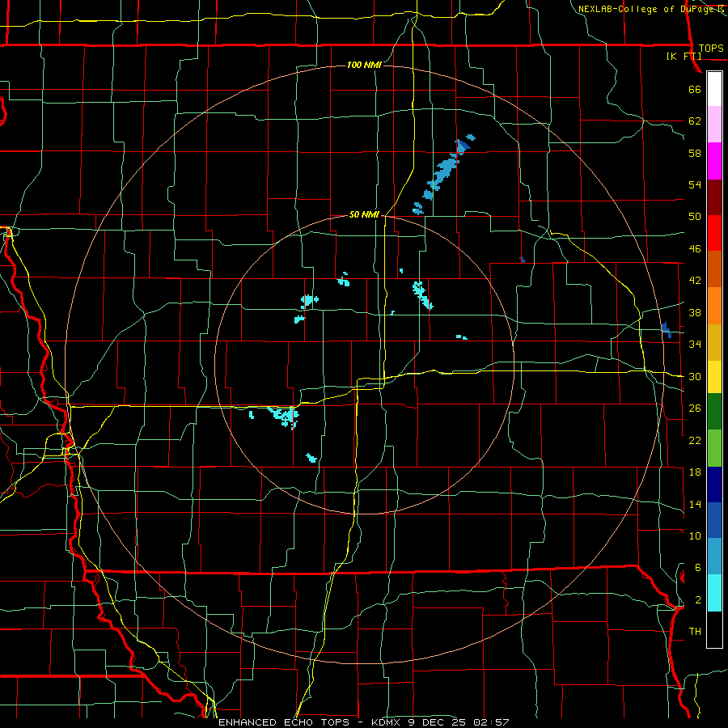This screenshot has height=728, width=728.
Task: Click the legend value 2
Action: [x=698, y=599]
